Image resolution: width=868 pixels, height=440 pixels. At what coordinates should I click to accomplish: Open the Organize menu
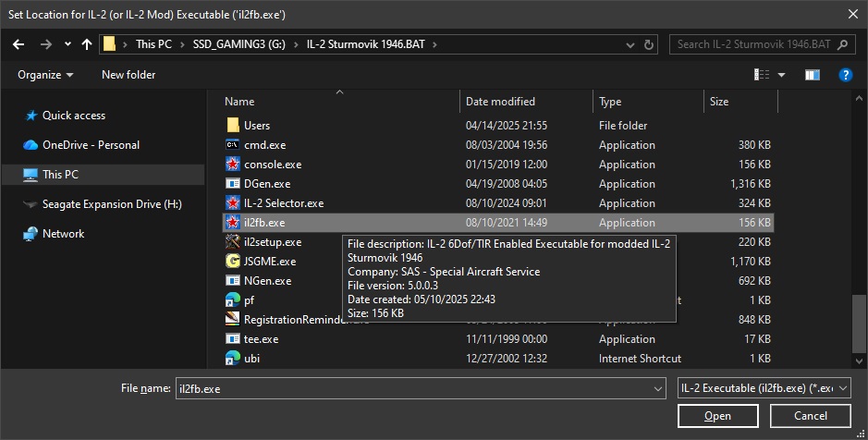pyautogui.click(x=45, y=75)
